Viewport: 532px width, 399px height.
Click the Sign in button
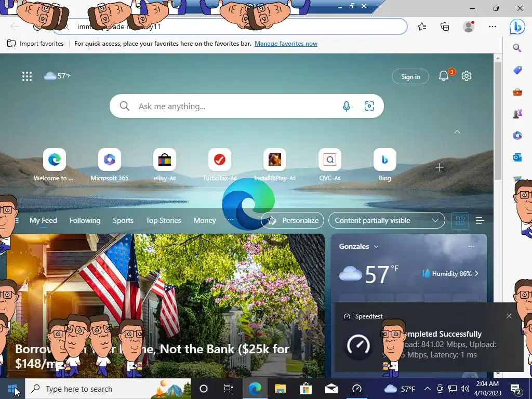[410, 77]
